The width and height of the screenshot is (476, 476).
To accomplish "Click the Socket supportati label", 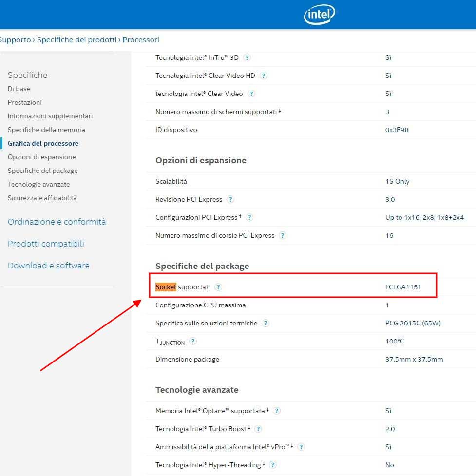I will pyautogui.click(x=182, y=287).
